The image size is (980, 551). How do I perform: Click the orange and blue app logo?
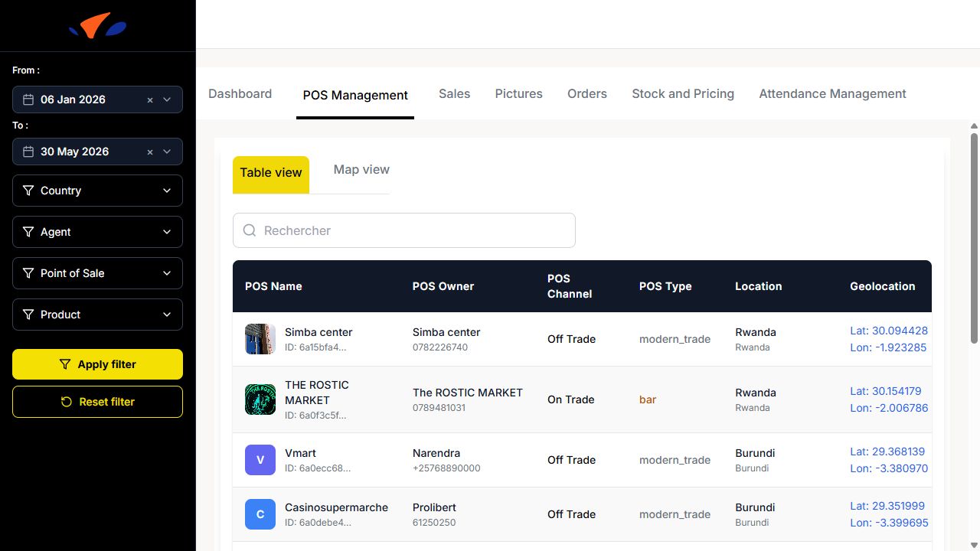click(97, 26)
